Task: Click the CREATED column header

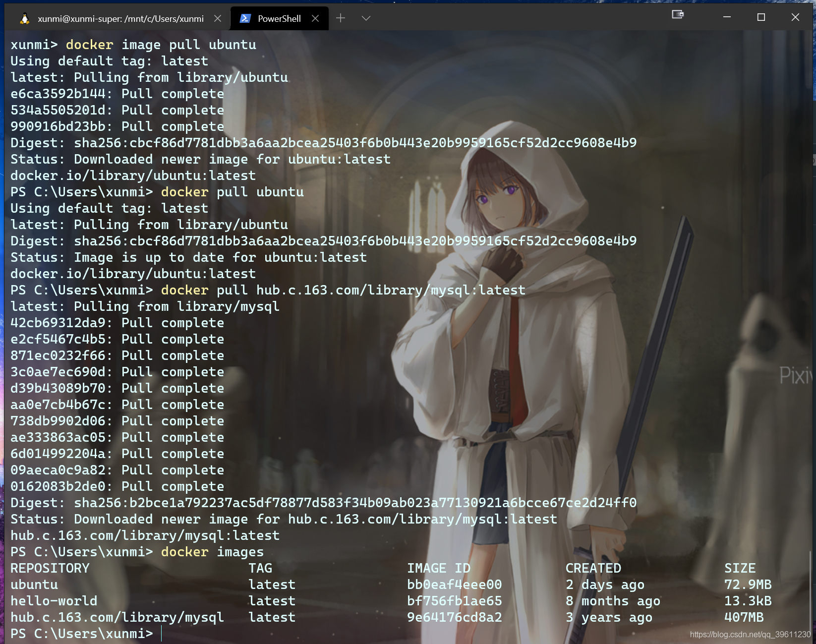Action: click(593, 568)
